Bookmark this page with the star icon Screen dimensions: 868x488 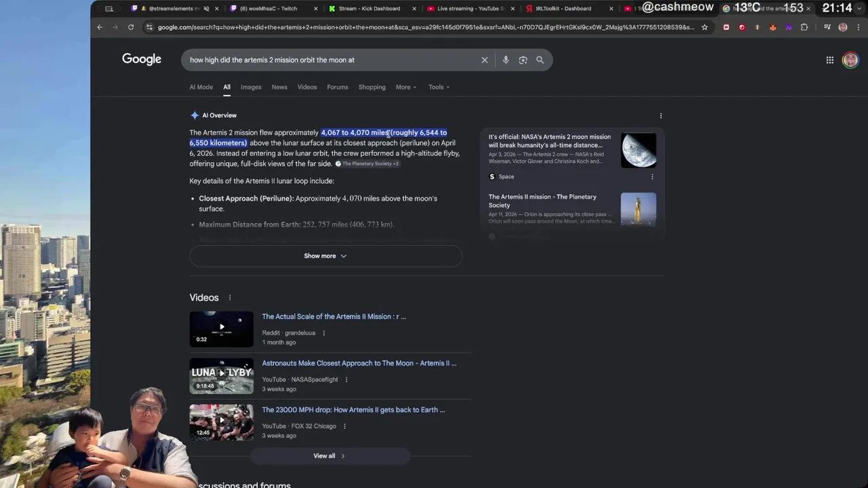pyautogui.click(x=705, y=27)
